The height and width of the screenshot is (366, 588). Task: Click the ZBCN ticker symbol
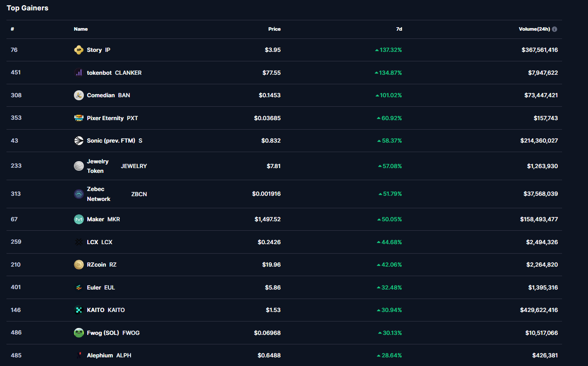pos(139,194)
